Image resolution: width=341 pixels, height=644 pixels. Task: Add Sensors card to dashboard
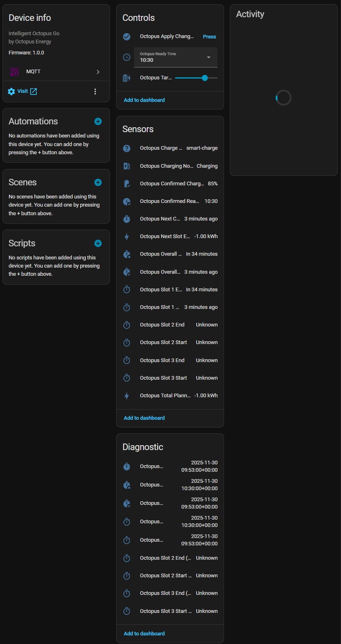(x=144, y=418)
